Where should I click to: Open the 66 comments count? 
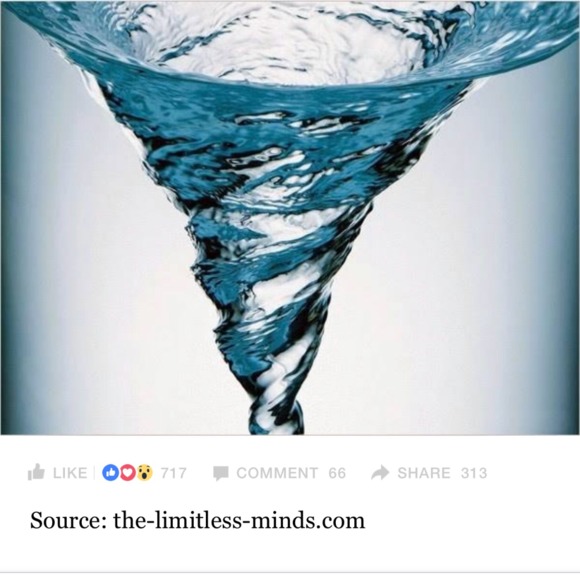(x=337, y=473)
